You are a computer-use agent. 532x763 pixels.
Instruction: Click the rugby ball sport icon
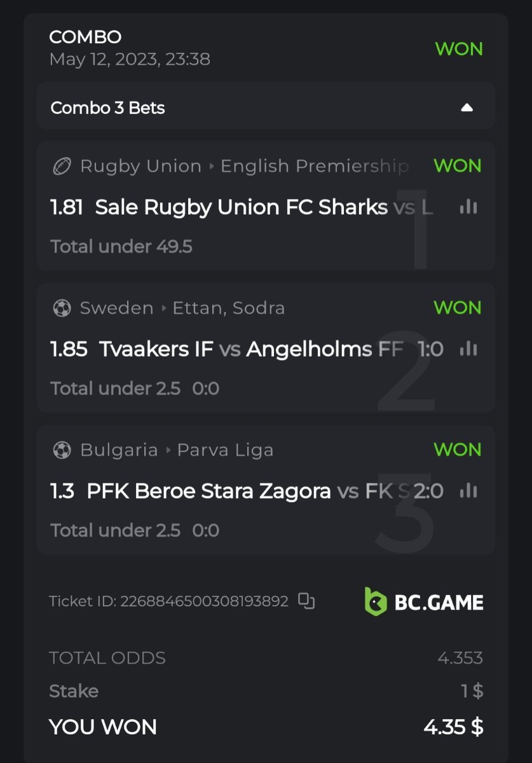click(x=62, y=166)
